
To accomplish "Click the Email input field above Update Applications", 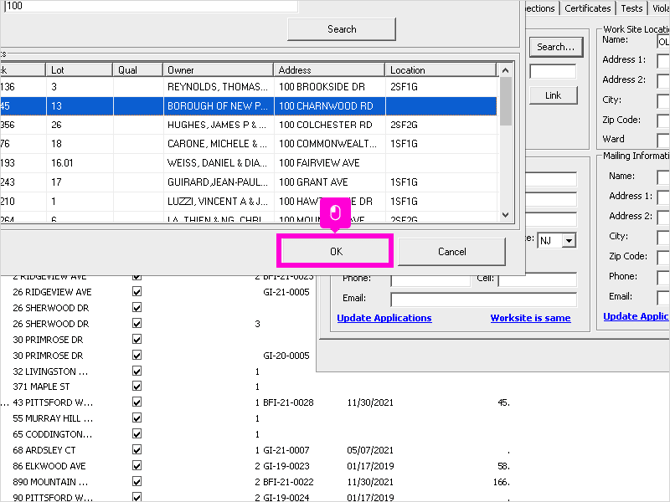I will pos(483,299).
